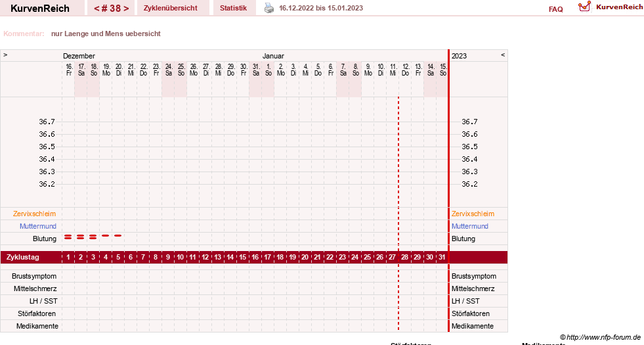Click the left Mittelschmerz row label

click(x=35, y=288)
